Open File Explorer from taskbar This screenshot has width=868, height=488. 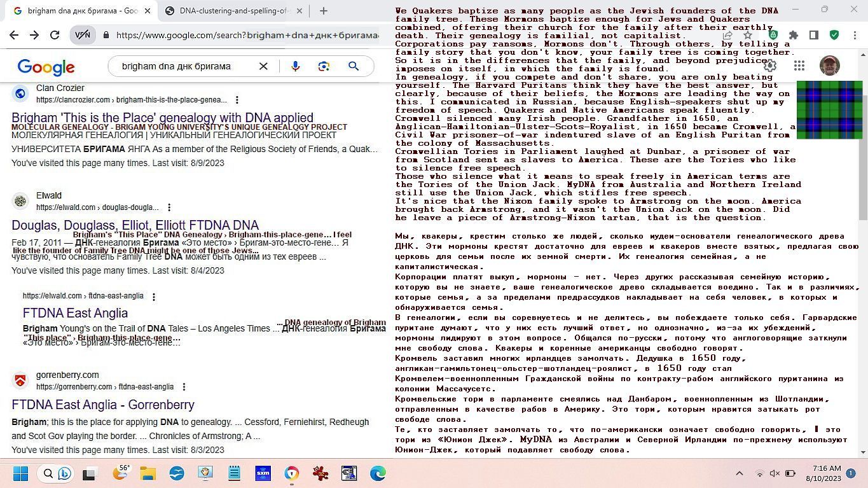click(148, 473)
